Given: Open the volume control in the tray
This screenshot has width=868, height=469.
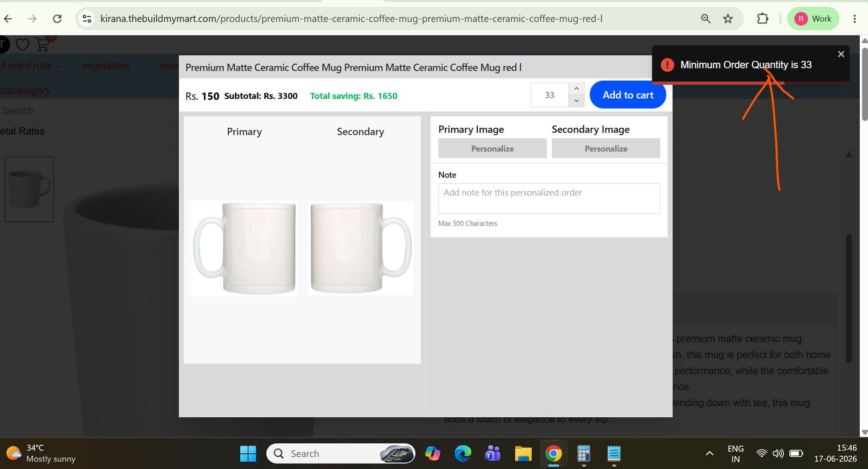Looking at the screenshot, I should click(x=778, y=454).
